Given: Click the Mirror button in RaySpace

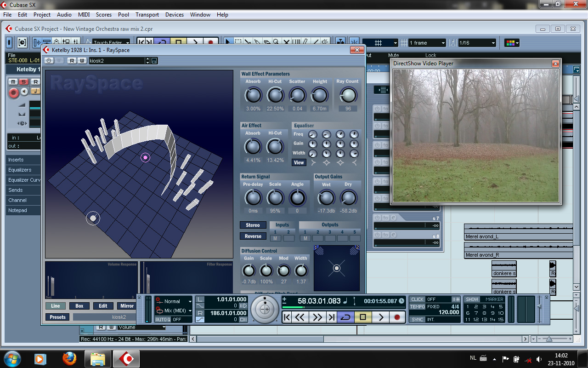Looking at the screenshot, I should click(x=127, y=306).
